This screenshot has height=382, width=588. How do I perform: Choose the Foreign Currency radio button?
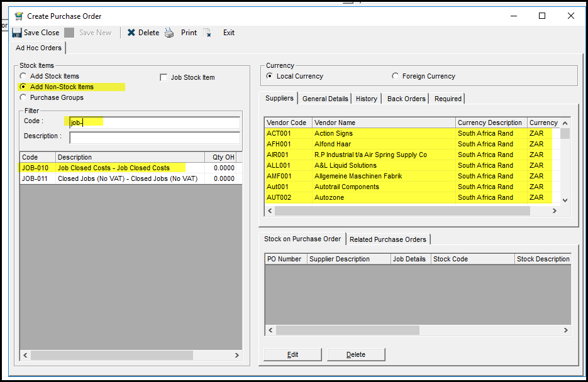click(395, 76)
